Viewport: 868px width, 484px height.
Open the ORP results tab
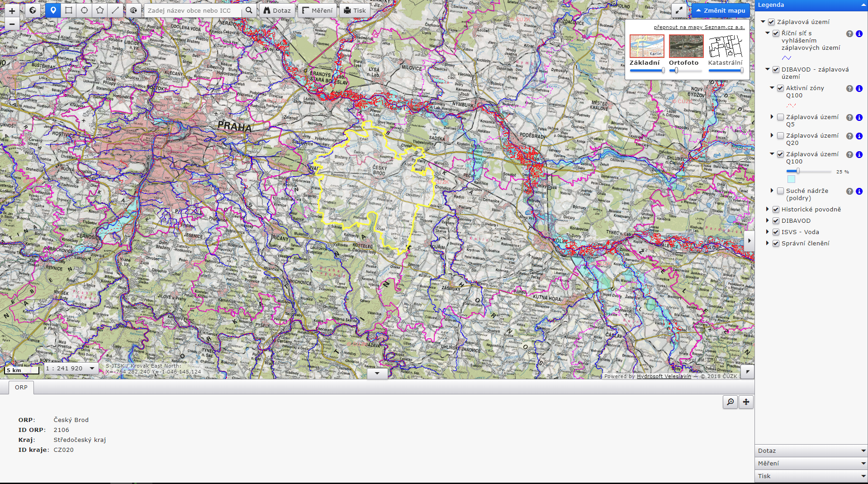click(21, 388)
